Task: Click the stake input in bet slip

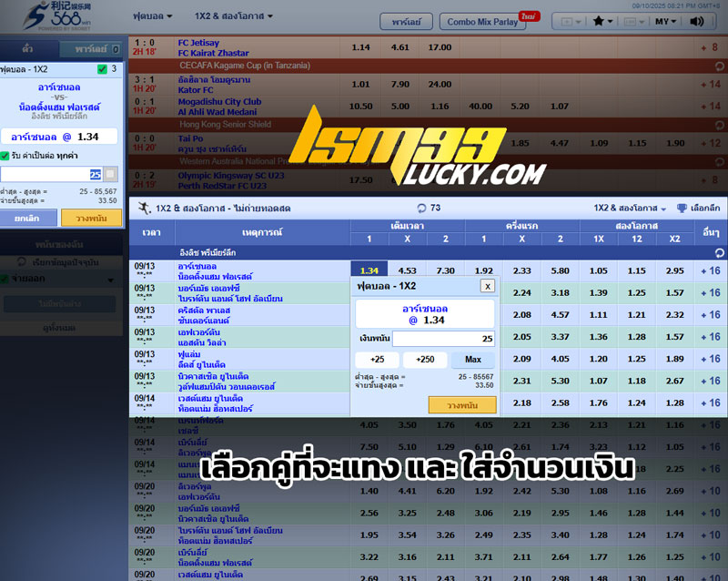Action: click(51, 174)
